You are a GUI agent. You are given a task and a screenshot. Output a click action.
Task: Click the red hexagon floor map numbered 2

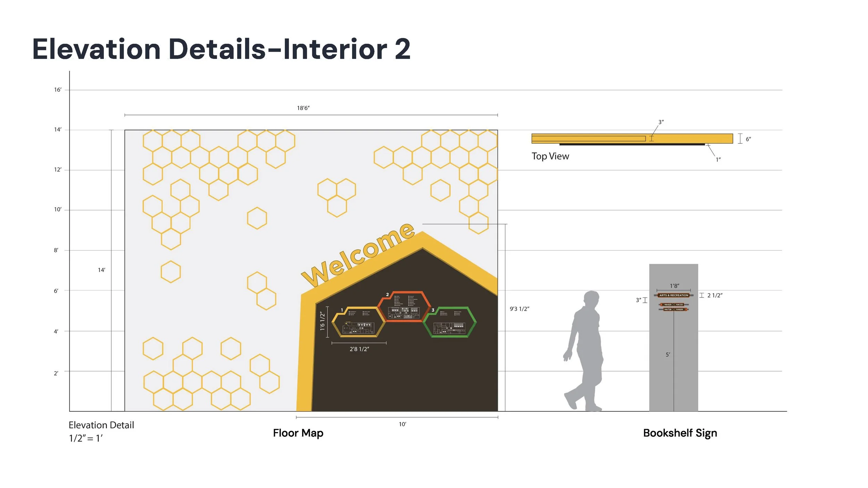(404, 307)
